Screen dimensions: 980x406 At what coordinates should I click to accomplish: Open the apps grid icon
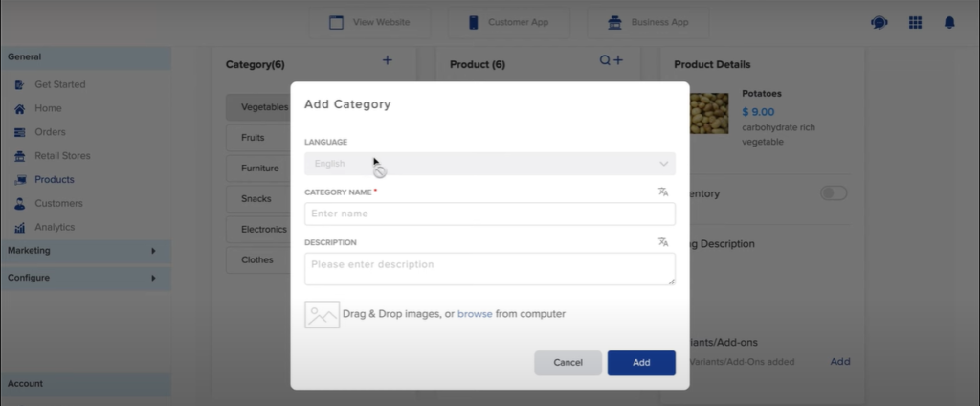coord(915,23)
